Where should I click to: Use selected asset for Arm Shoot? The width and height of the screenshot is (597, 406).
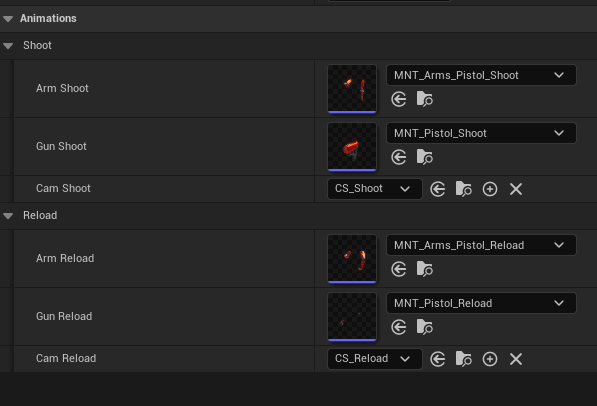[399, 99]
